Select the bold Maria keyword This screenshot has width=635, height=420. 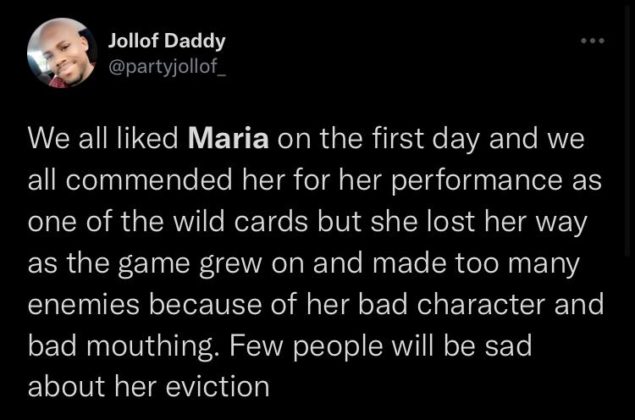[x=228, y=139]
